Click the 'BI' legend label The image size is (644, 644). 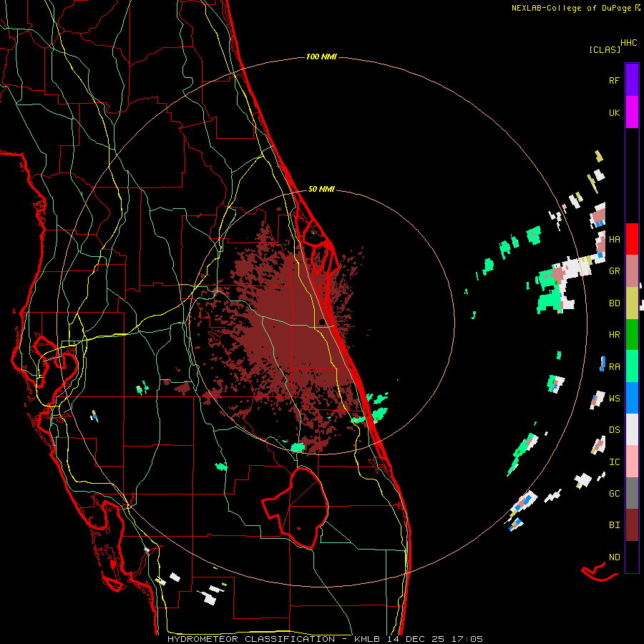coord(614,525)
